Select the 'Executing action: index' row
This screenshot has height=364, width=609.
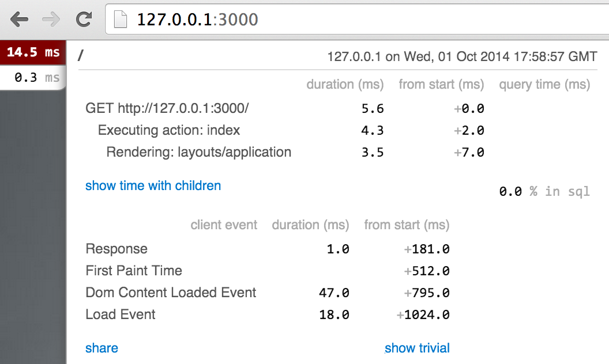pos(168,130)
